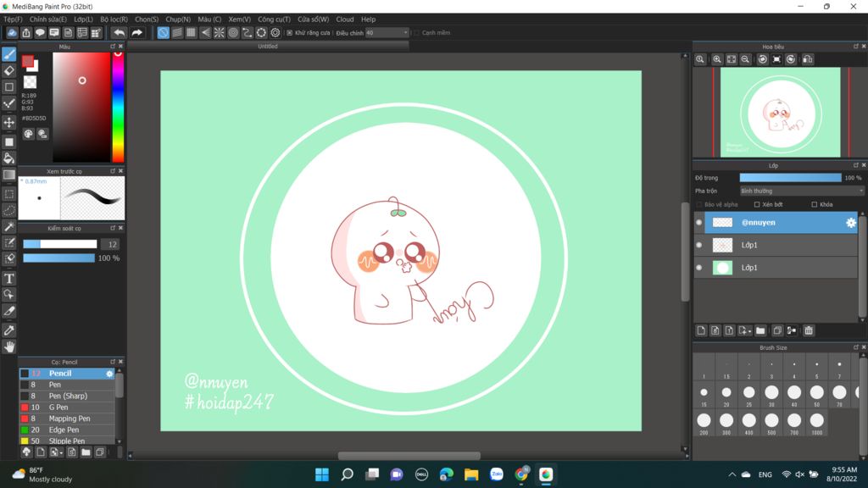This screenshot has height=488, width=868.
Task: Open the Cloud menu
Action: click(345, 19)
